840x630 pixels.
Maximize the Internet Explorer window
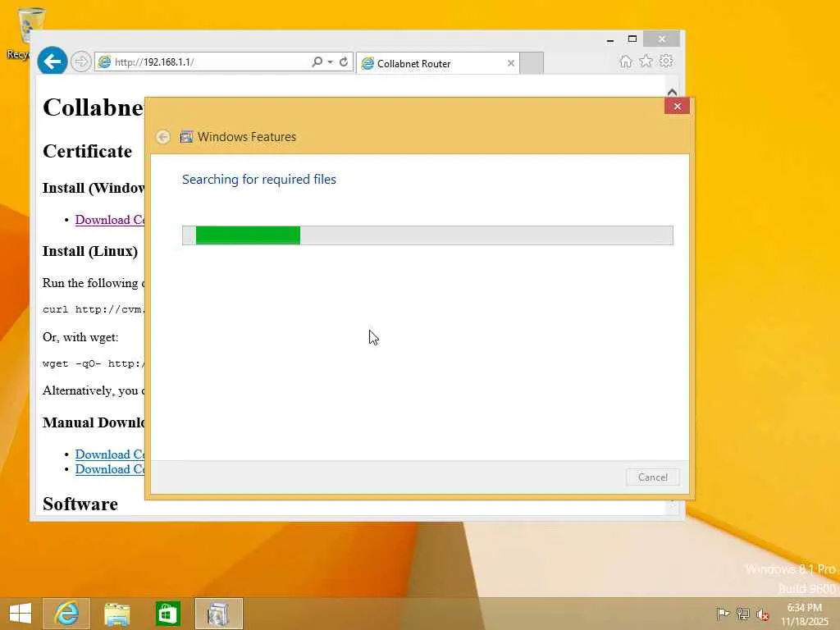pyautogui.click(x=632, y=39)
